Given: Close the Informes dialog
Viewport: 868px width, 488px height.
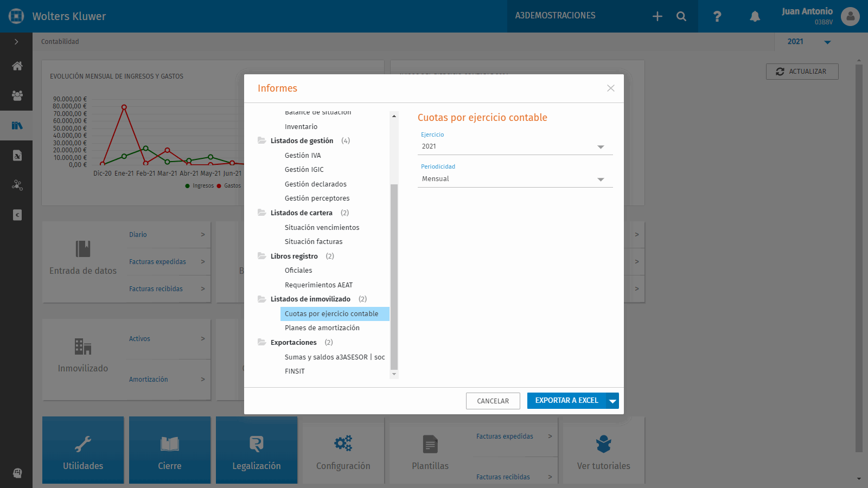Looking at the screenshot, I should pos(611,88).
